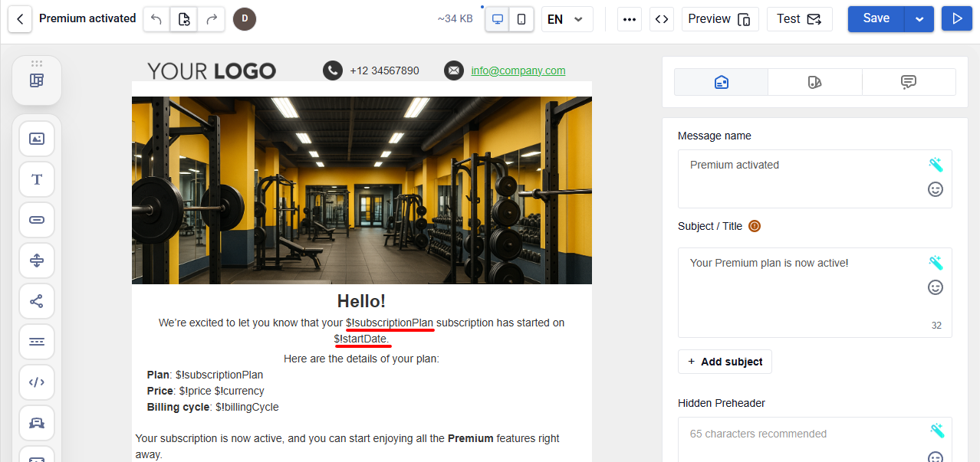Open the comments tab
Image resolution: width=980 pixels, height=462 pixels.
click(909, 82)
